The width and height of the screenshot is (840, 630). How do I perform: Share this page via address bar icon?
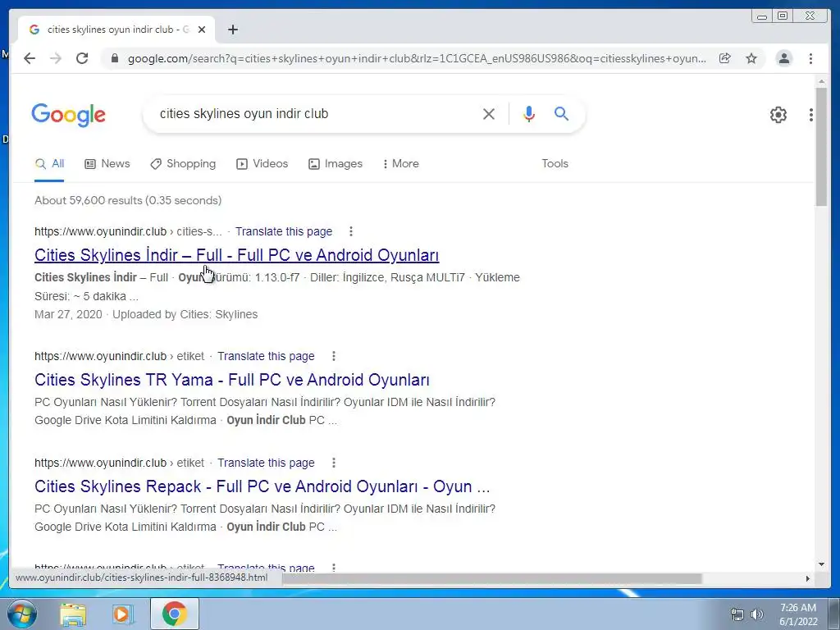pyautogui.click(x=725, y=58)
